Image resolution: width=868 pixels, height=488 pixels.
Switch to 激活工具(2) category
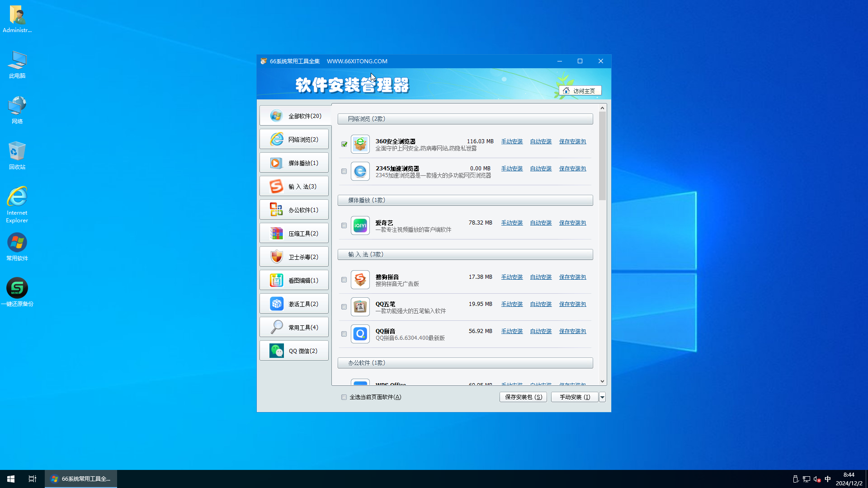point(294,304)
